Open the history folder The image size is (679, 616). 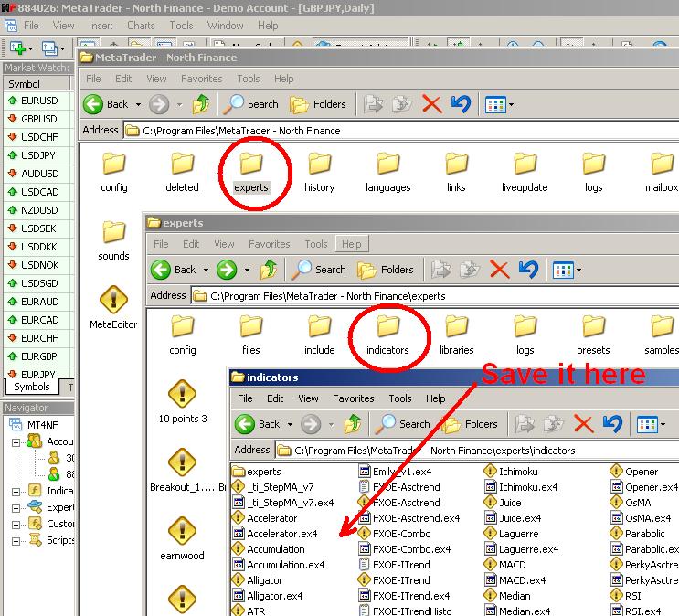320,174
